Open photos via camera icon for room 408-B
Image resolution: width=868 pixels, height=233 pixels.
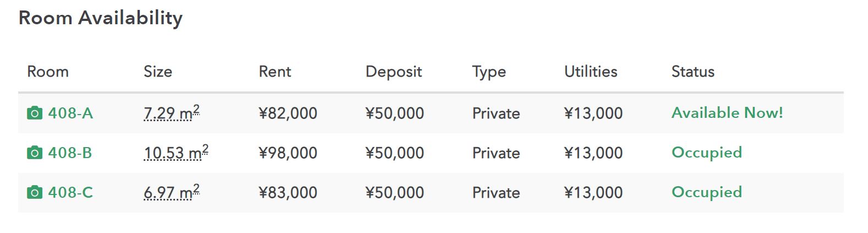click(34, 153)
